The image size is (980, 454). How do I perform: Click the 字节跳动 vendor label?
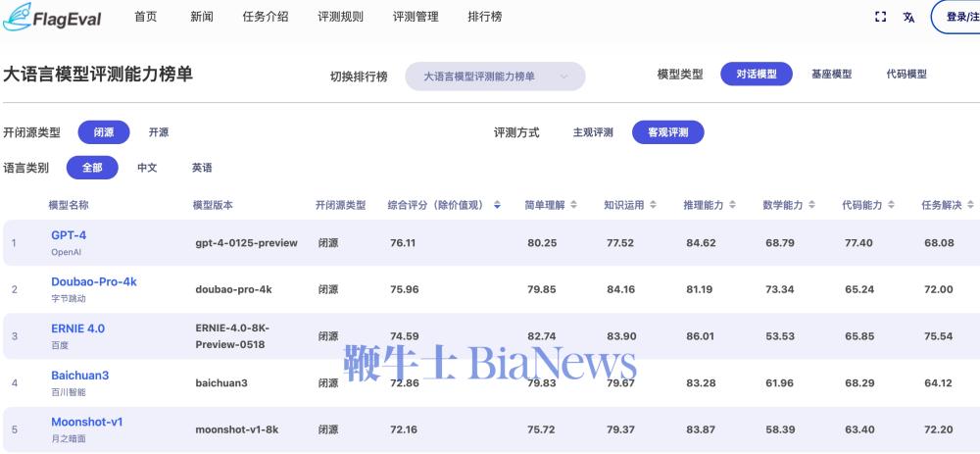coord(69,299)
